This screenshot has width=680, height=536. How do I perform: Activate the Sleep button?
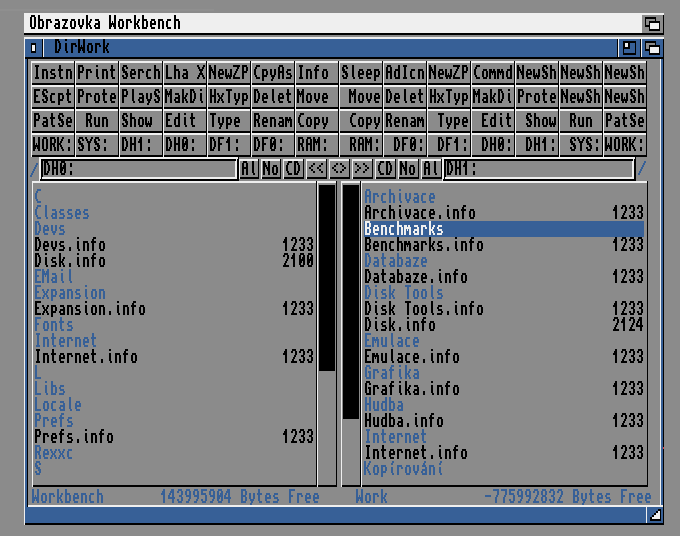click(360, 73)
